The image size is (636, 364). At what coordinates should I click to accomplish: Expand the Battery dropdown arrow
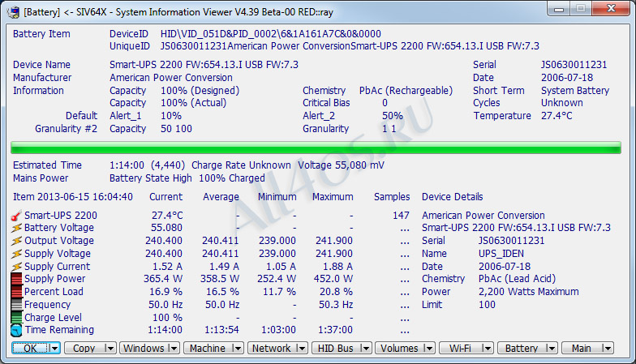tap(552, 349)
